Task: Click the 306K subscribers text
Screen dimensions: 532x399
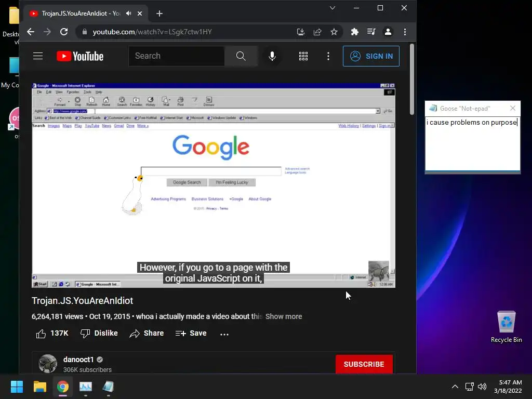Action: (x=87, y=370)
